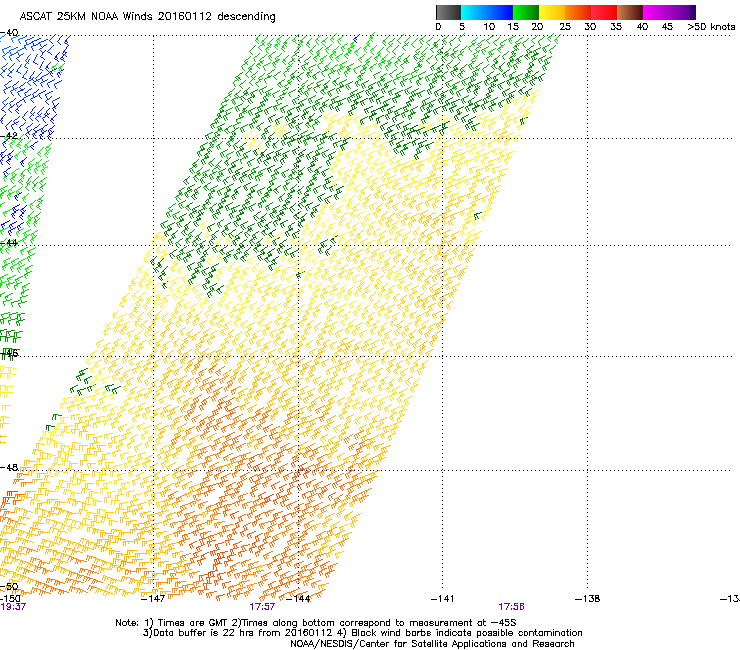Click the '25' legend scale number

pyautogui.click(x=565, y=27)
